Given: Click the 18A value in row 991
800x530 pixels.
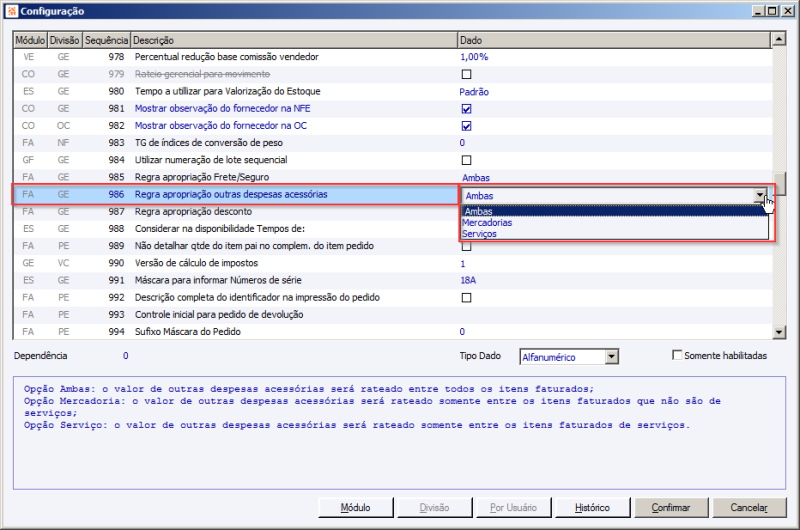Looking at the screenshot, I should coord(468,280).
